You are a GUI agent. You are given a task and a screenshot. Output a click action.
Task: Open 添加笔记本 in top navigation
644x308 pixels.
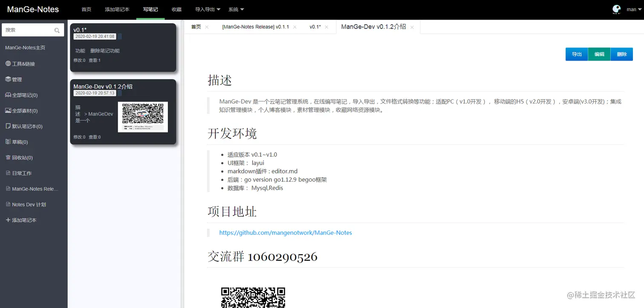tap(117, 9)
